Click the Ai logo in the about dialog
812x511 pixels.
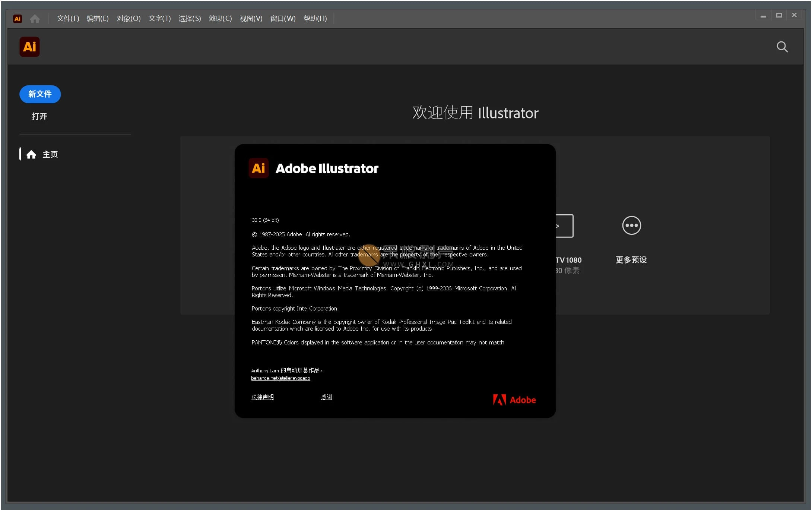(258, 168)
